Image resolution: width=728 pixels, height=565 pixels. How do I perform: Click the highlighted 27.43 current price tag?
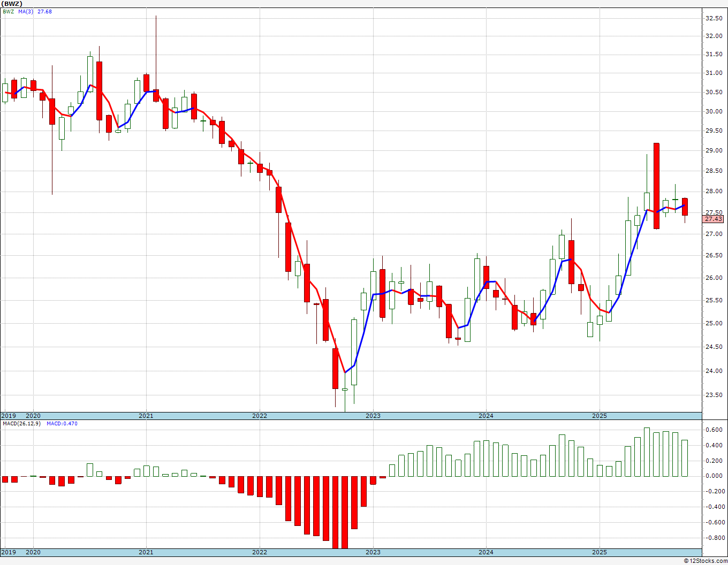[x=714, y=219]
